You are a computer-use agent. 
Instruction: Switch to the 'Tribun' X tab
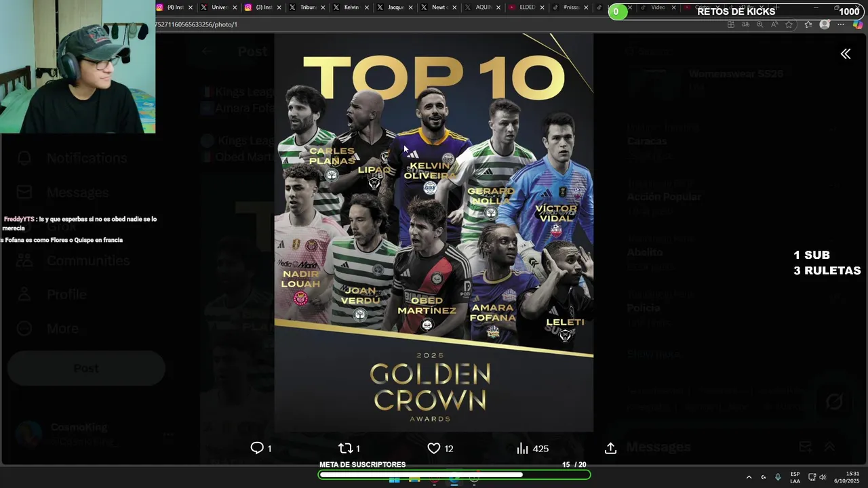tap(308, 7)
